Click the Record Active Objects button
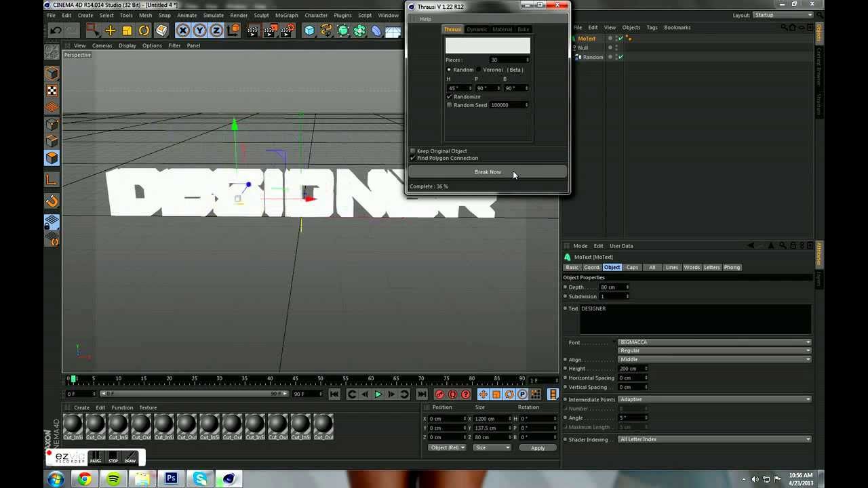Viewport: 868px width, 488px height. (x=439, y=394)
